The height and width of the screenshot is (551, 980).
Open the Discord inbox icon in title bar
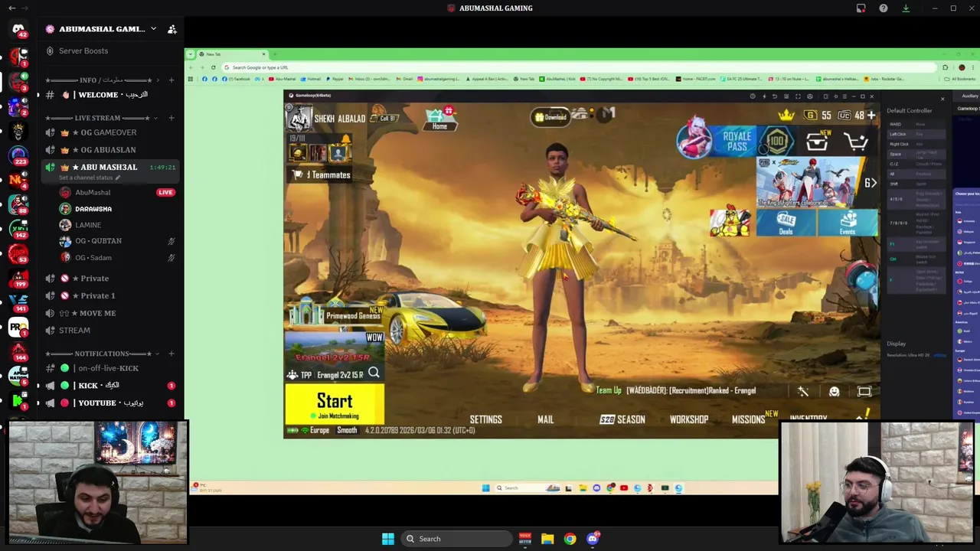(x=861, y=8)
